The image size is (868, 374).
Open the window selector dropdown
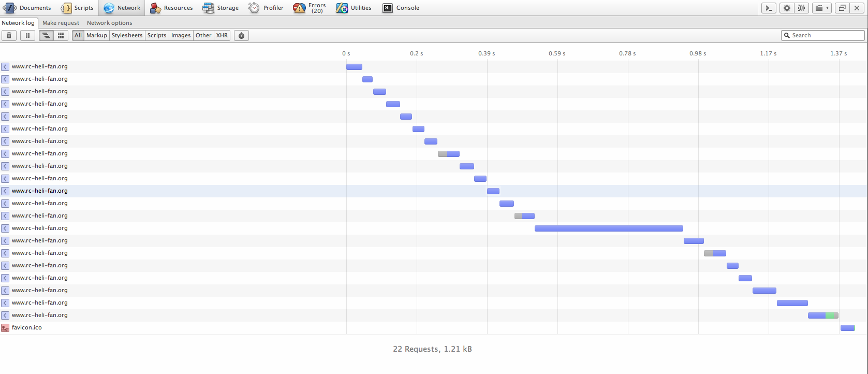[x=822, y=8]
